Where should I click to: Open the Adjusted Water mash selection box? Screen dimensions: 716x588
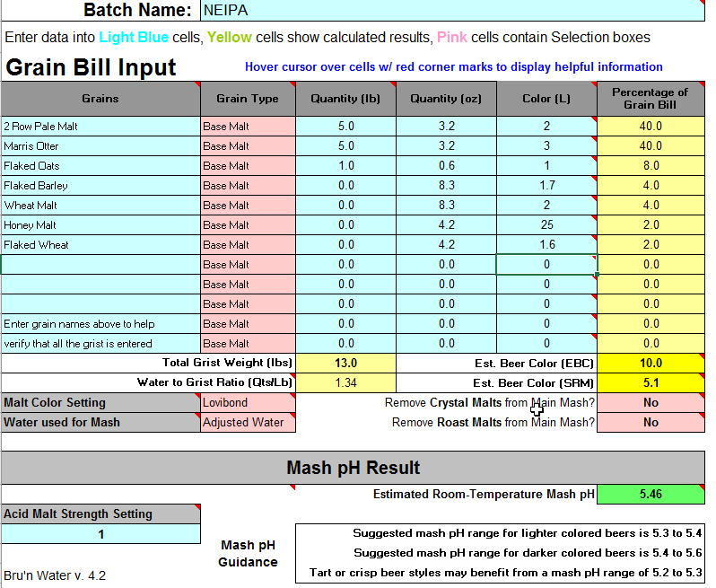[248, 422]
